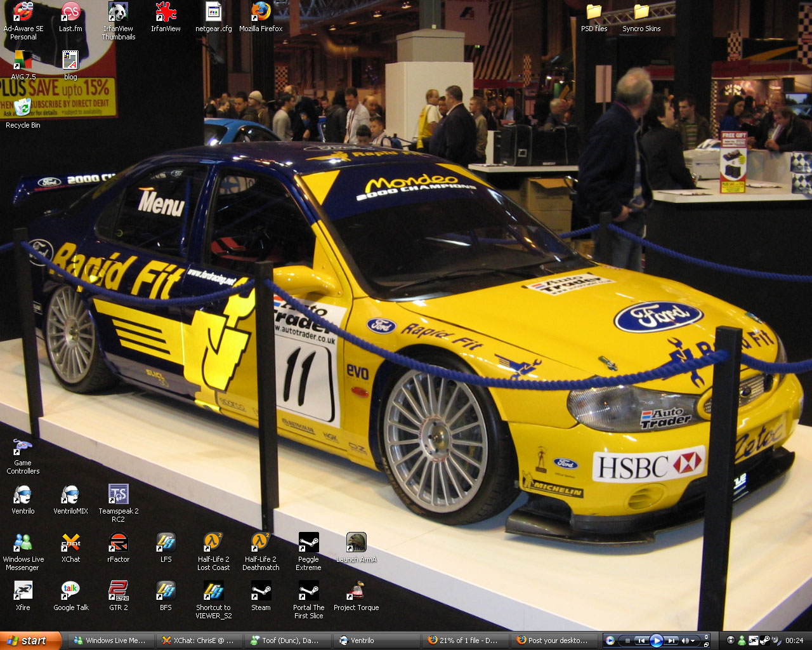Select the netgear.cfg file icon
Screen dimensions: 812x650
point(214,17)
